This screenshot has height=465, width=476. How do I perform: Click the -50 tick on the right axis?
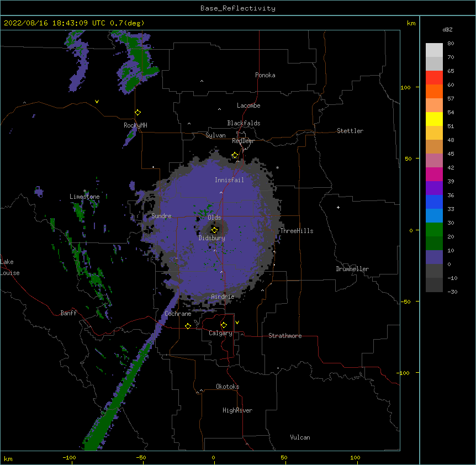[405, 302]
